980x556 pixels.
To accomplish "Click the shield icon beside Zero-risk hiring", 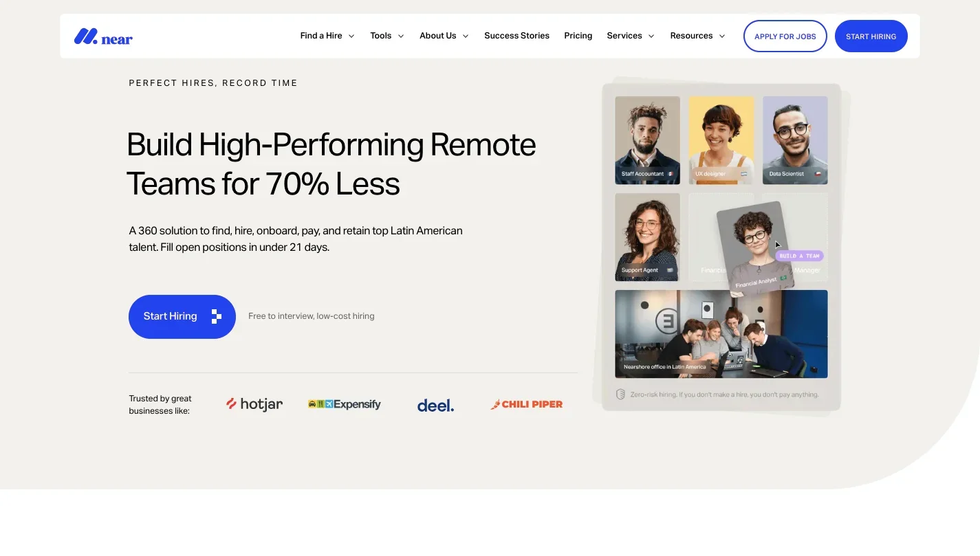I will 620,394.
